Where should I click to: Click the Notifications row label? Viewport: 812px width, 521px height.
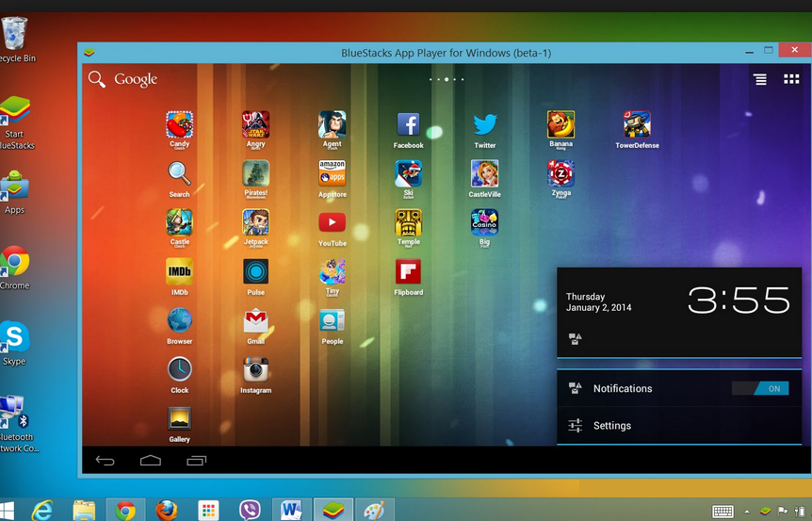click(623, 388)
